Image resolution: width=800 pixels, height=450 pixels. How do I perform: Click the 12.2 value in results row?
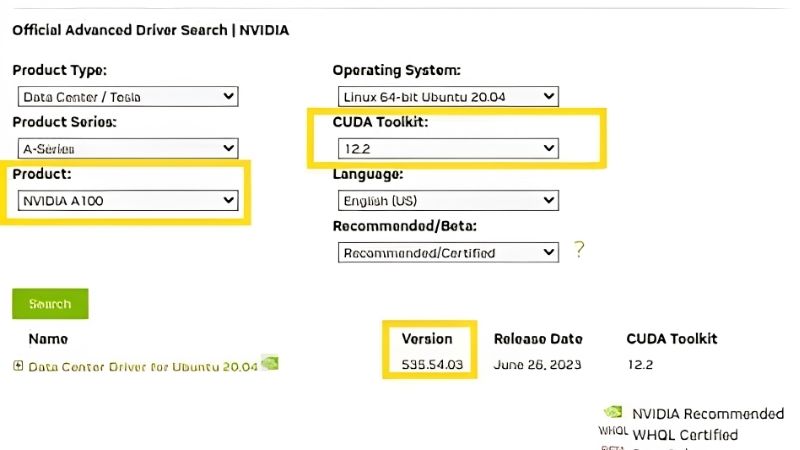(640, 365)
